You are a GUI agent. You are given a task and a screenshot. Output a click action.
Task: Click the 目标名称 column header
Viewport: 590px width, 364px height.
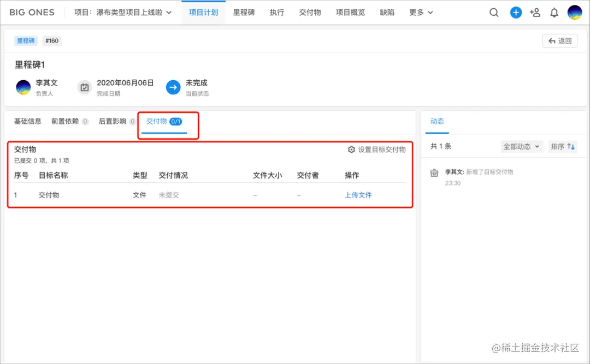[53, 175]
